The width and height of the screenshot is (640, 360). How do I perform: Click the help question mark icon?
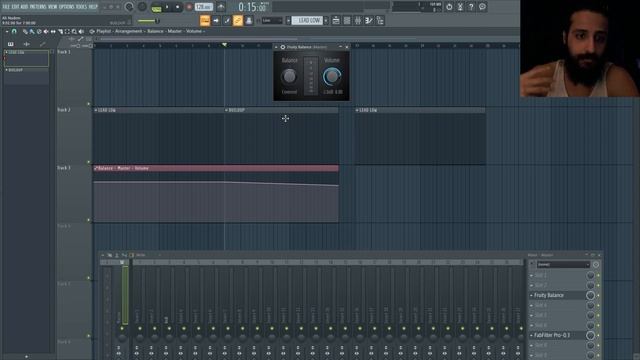click(x=471, y=7)
